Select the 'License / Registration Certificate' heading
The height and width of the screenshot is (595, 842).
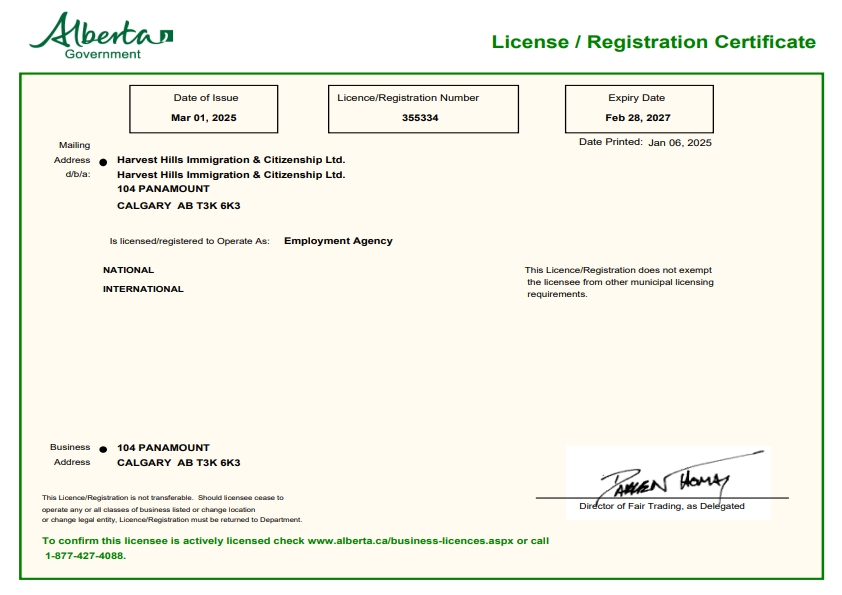654,42
